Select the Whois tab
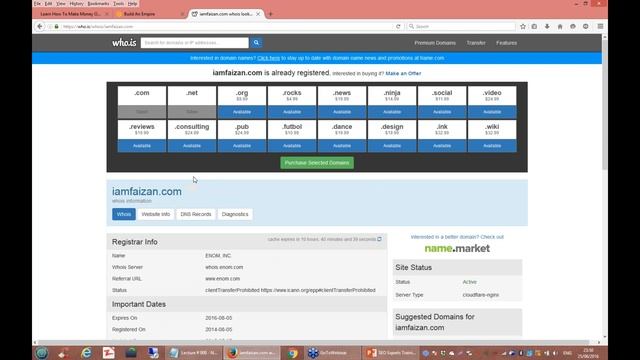Image resolution: width=640 pixels, height=360 pixels. coord(124,214)
